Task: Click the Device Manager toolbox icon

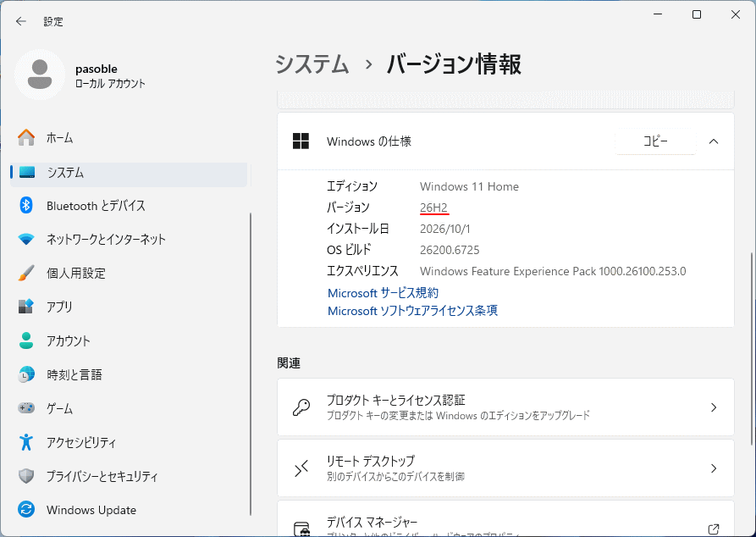Action: (x=301, y=529)
